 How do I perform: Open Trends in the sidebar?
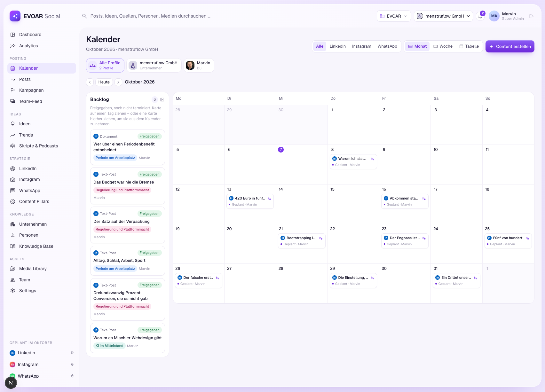pos(42,135)
